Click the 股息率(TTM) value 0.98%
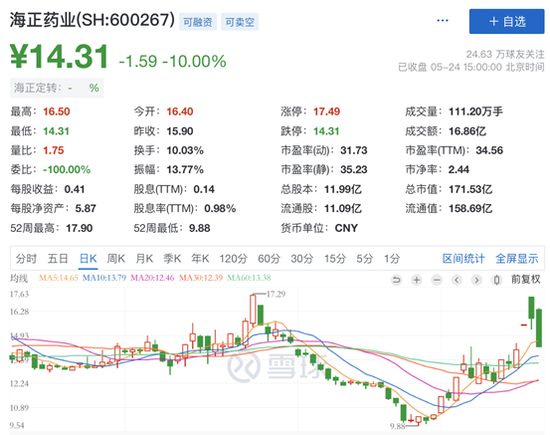Screen dimensions: 550x435 [x=220, y=209]
